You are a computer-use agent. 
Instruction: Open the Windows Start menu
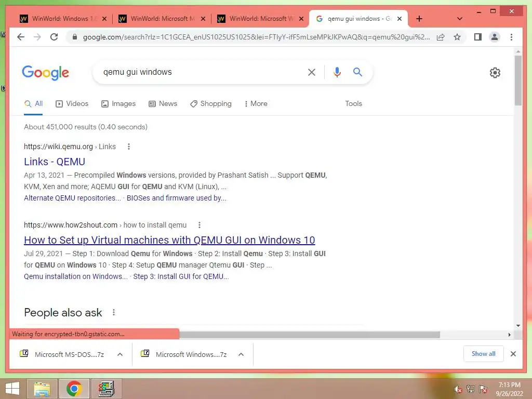click(12, 389)
